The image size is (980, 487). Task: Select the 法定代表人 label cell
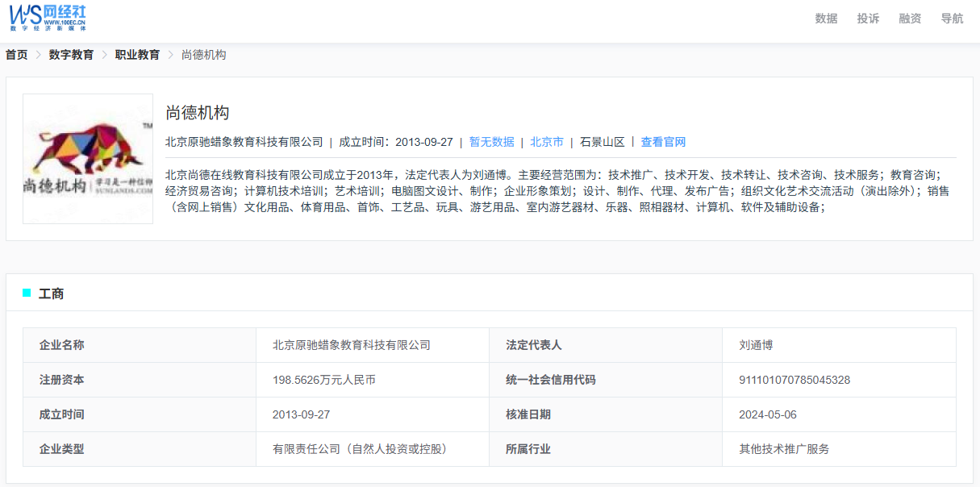606,345
